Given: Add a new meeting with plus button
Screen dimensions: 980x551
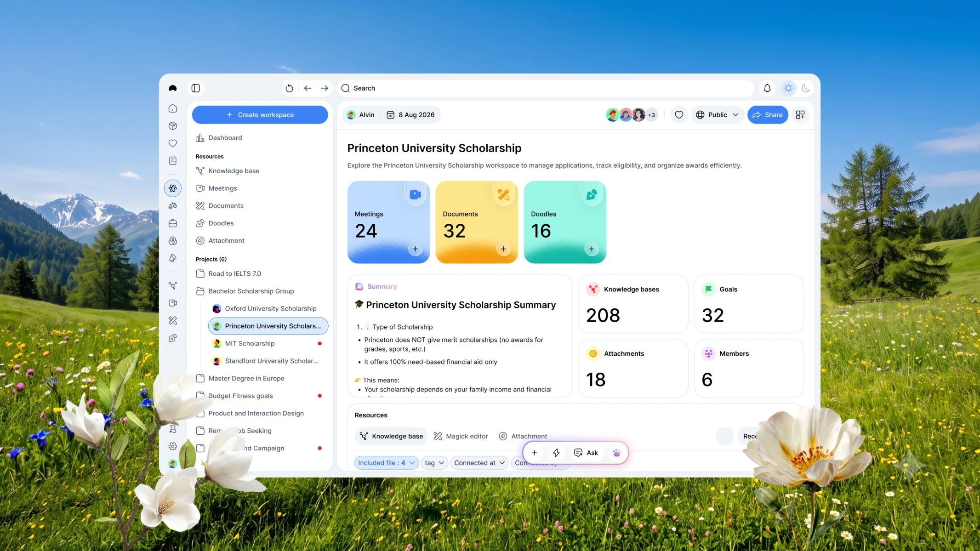Looking at the screenshot, I should (415, 249).
